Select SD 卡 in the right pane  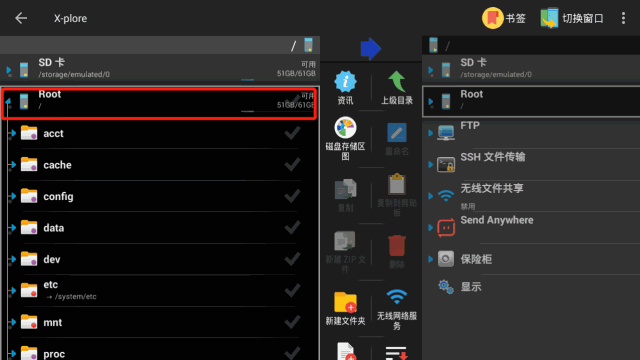pos(531,69)
